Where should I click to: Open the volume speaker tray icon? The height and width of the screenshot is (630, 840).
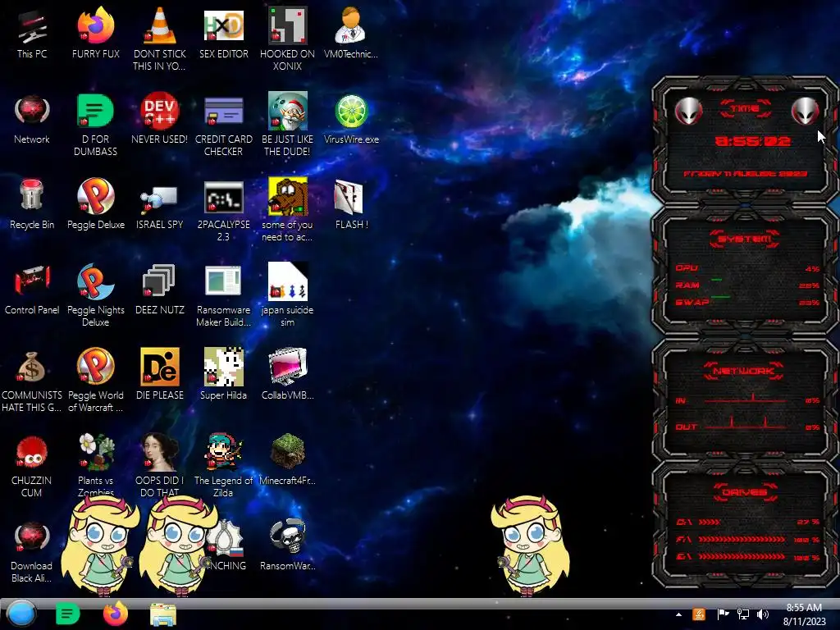click(763, 614)
